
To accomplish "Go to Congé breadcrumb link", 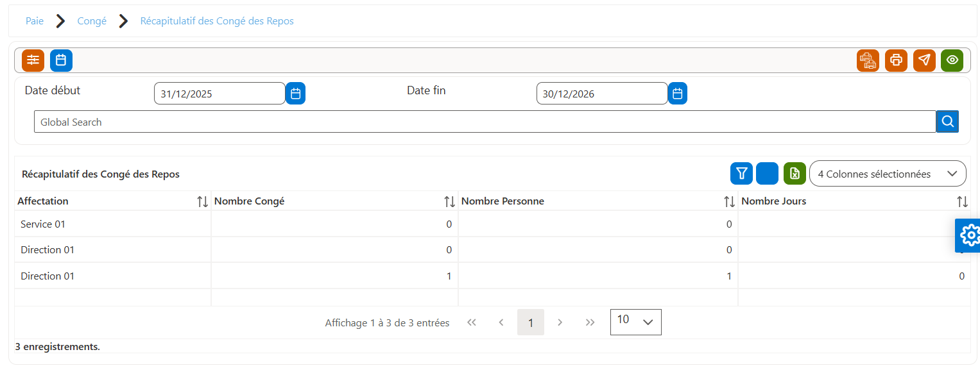I will (x=92, y=21).
